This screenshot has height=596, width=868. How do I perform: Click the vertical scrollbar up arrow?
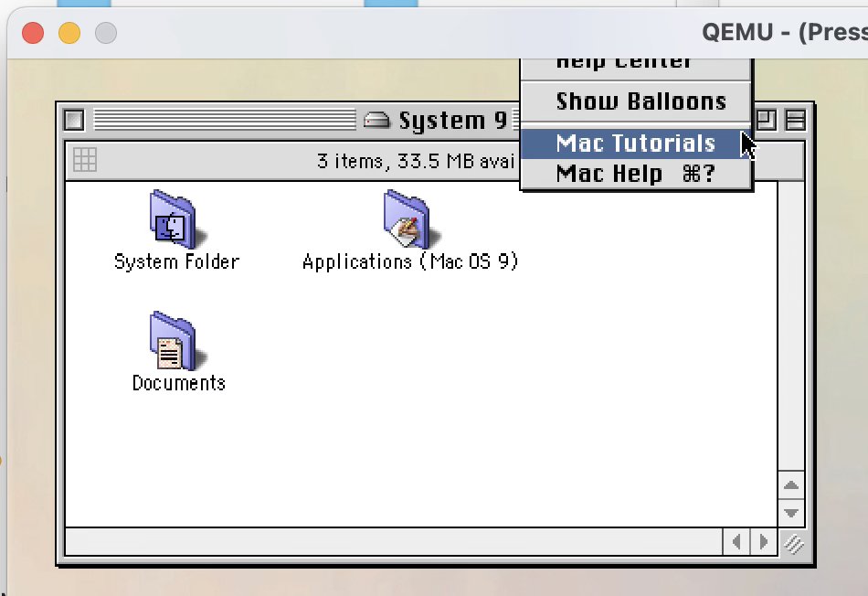[791, 485]
